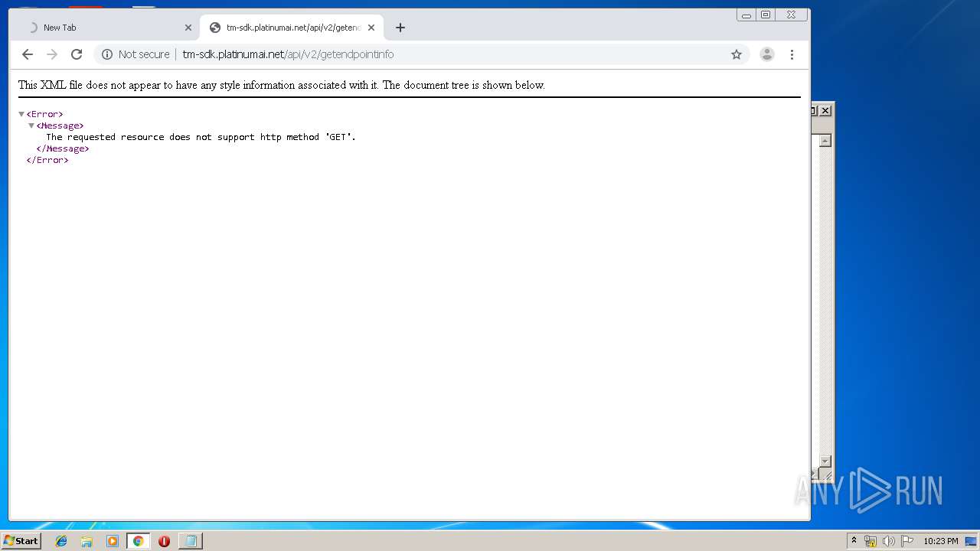Show hidden system tray icons
The height and width of the screenshot is (551, 980).
click(854, 541)
